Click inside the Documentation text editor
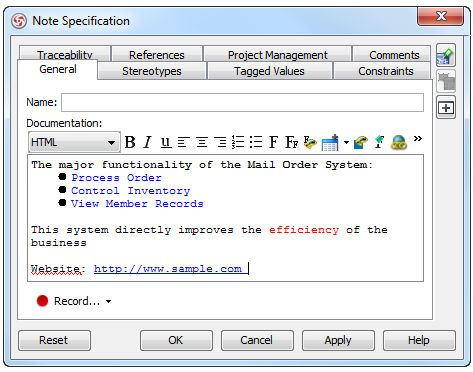This screenshot has width=473, height=372. point(225,218)
